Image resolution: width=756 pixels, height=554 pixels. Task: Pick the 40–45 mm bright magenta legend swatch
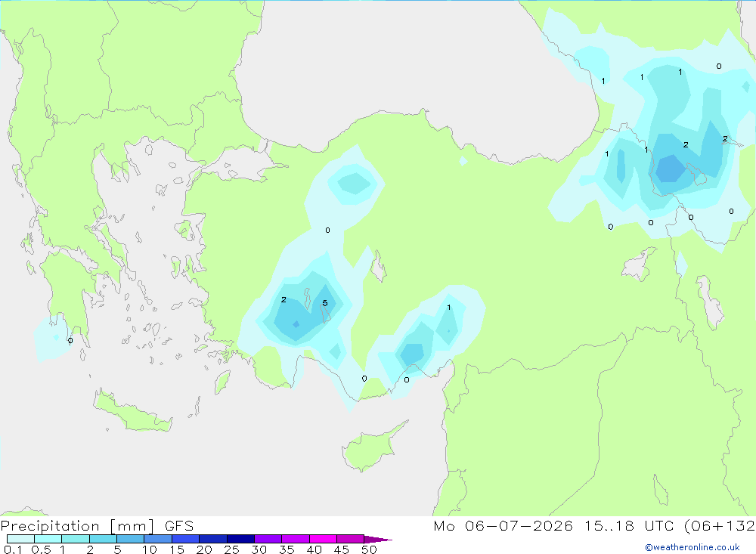[x=323, y=539]
